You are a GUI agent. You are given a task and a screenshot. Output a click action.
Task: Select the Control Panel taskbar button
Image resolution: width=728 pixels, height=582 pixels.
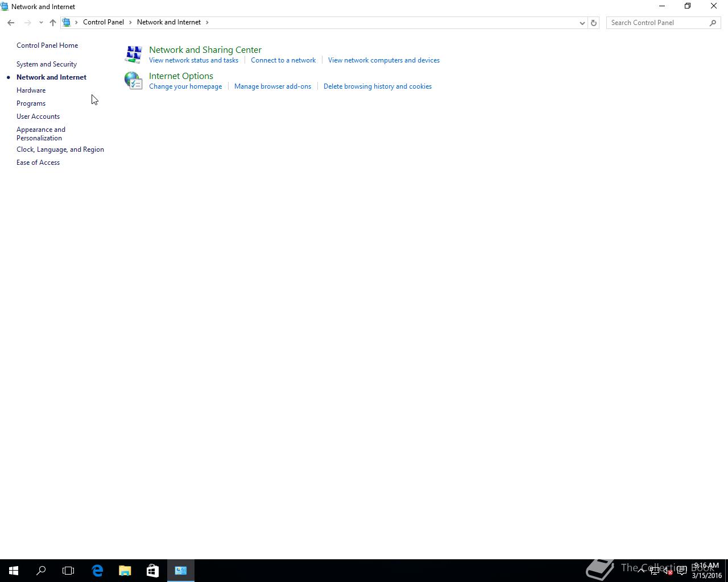[181, 571]
